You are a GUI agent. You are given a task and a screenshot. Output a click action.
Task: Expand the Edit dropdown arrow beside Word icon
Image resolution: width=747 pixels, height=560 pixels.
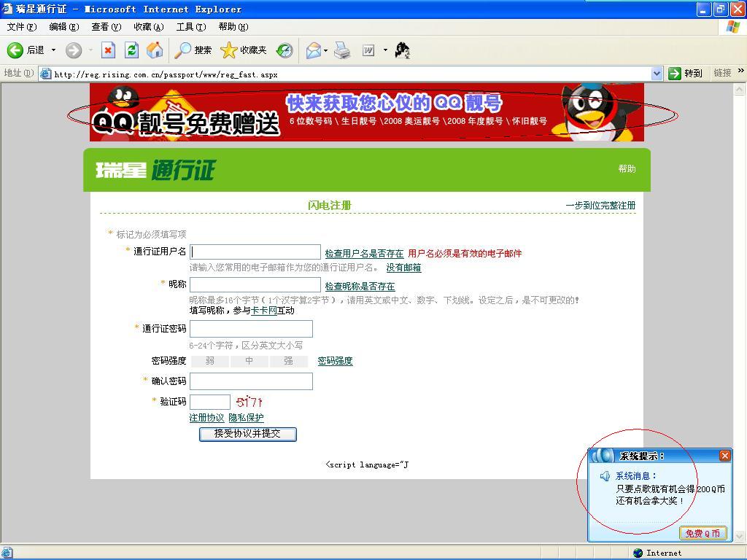tap(385, 50)
